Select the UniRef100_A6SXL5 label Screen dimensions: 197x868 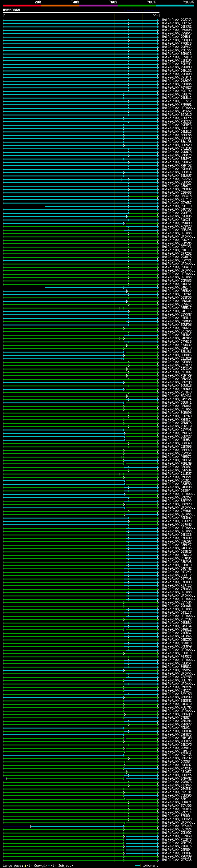click(177, 196)
